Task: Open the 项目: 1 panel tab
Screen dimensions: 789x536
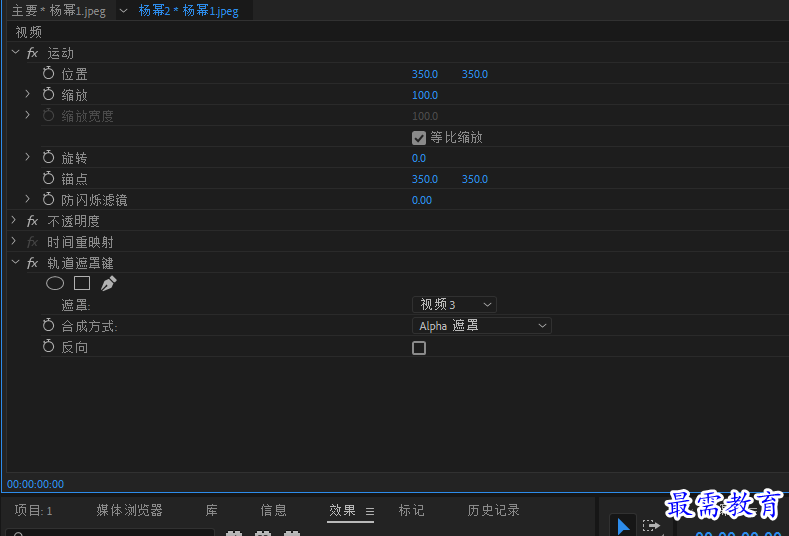Action: pyautogui.click(x=33, y=511)
